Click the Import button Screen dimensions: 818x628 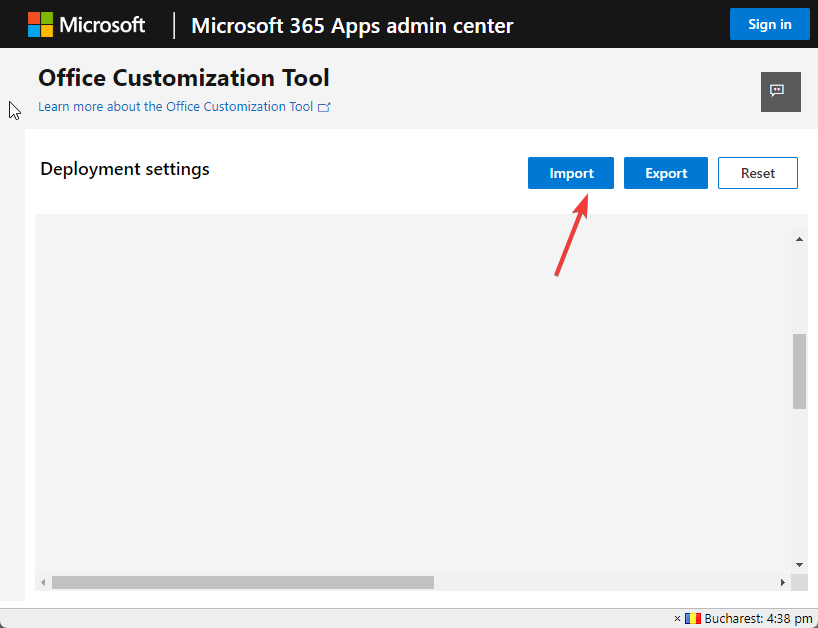click(x=571, y=173)
